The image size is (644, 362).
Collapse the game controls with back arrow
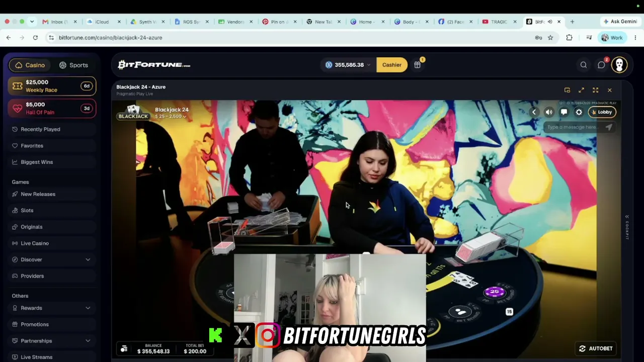pyautogui.click(x=534, y=112)
